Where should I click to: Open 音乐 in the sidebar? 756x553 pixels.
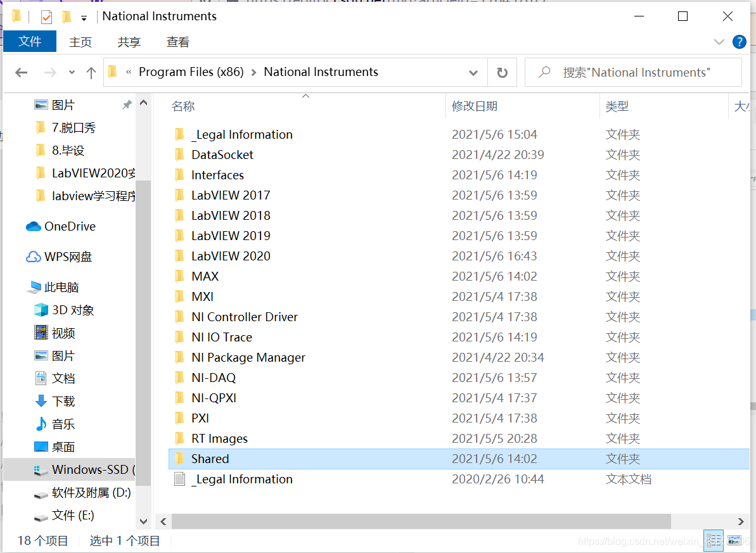63,424
